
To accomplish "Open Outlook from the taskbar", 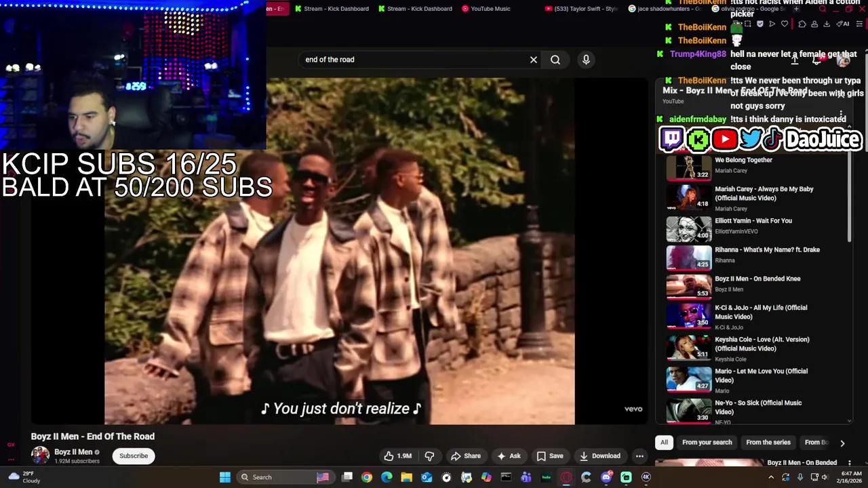I will (x=427, y=477).
